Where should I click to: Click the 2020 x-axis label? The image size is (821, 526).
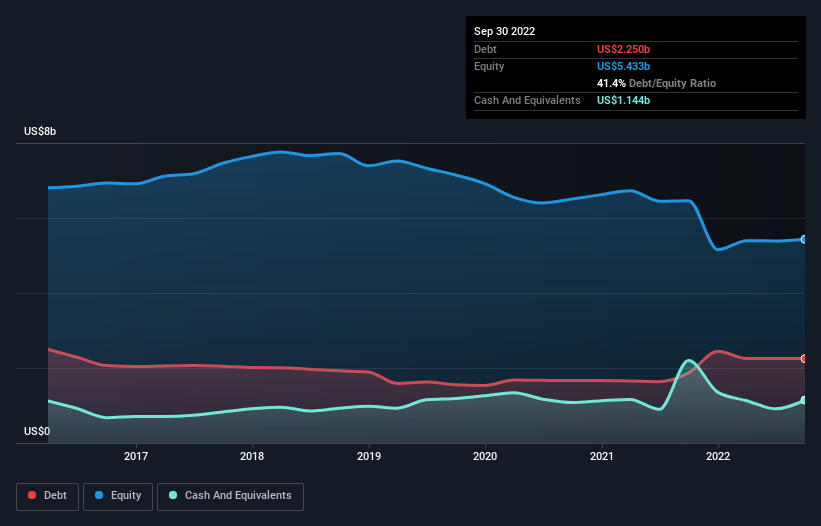tap(485, 456)
